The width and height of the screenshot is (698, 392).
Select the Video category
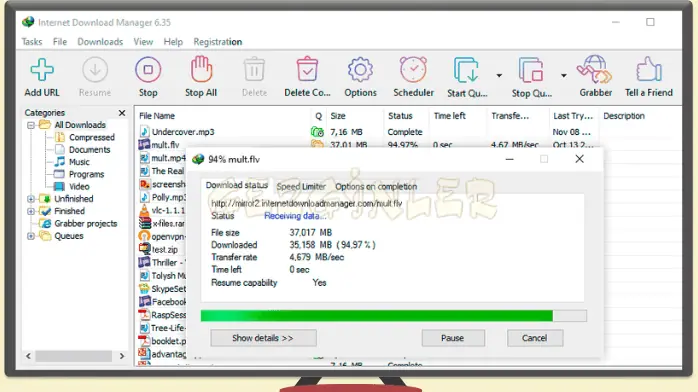pos(79,187)
